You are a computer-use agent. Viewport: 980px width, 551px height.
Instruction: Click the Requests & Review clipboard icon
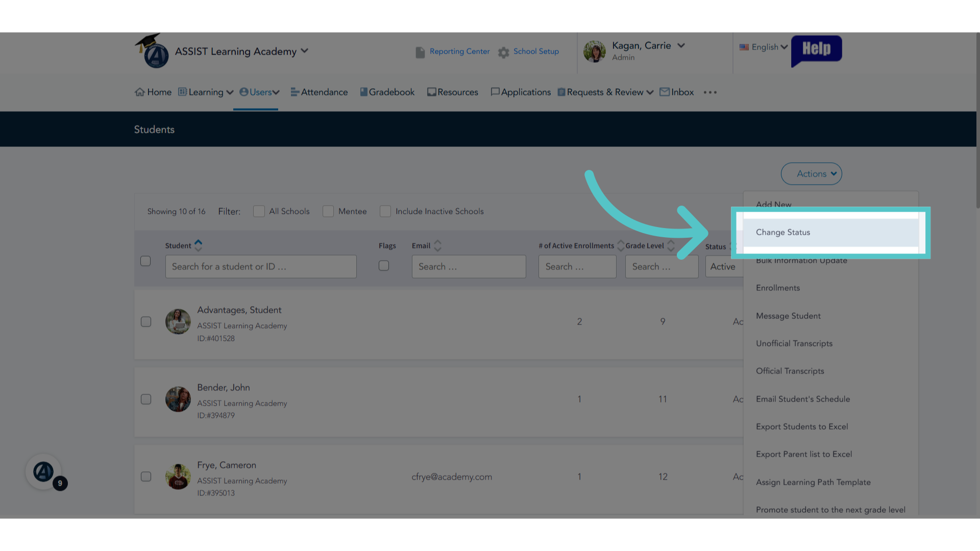[561, 92]
